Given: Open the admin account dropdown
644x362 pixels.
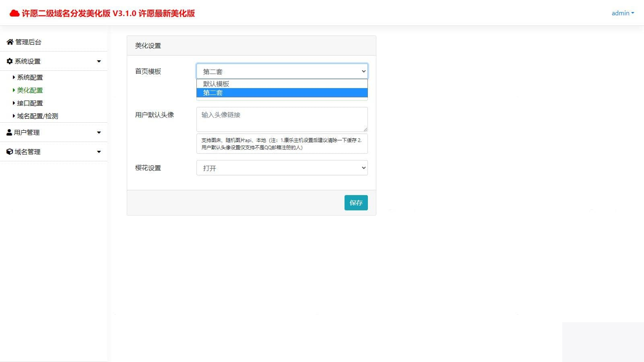Looking at the screenshot, I should 622,13.
